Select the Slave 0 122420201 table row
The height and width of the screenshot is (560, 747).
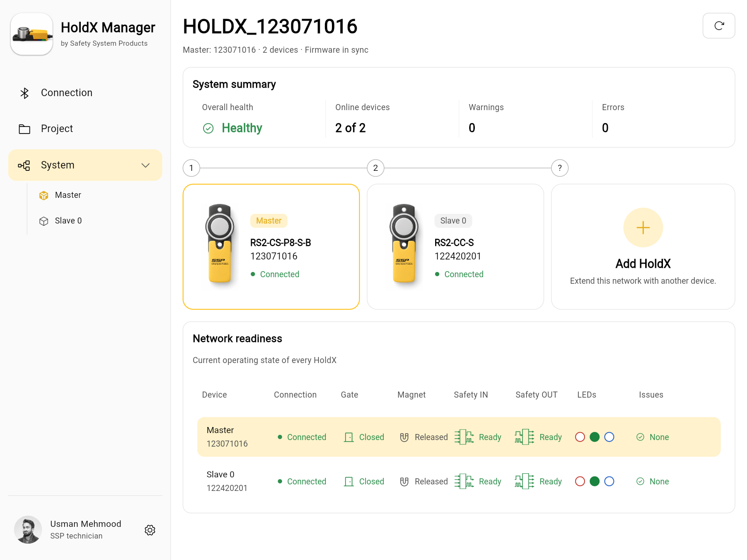(459, 481)
